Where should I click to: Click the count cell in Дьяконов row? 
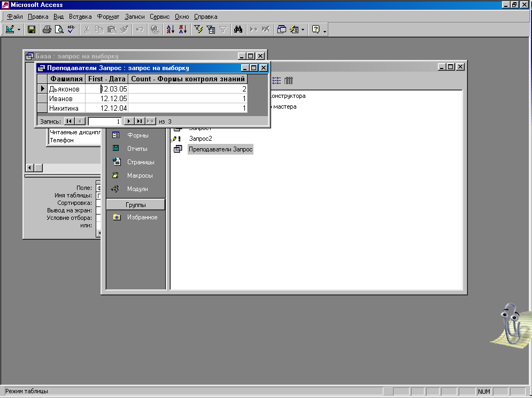pos(188,89)
